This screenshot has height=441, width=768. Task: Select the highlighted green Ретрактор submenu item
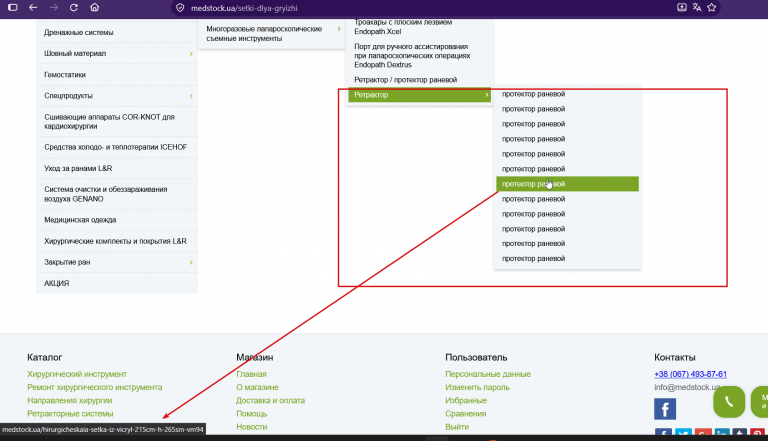tap(420, 95)
